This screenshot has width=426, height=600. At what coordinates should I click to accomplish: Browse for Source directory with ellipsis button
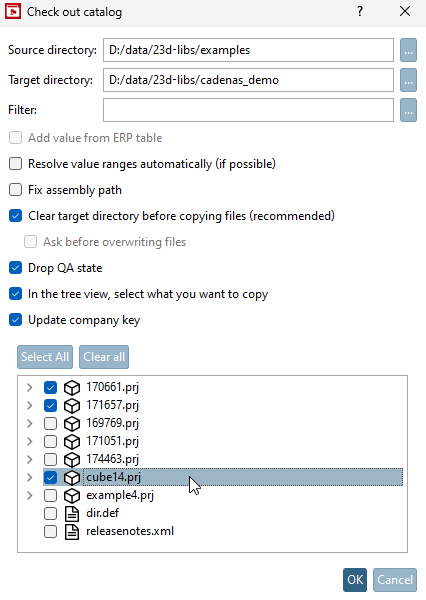pos(408,50)
